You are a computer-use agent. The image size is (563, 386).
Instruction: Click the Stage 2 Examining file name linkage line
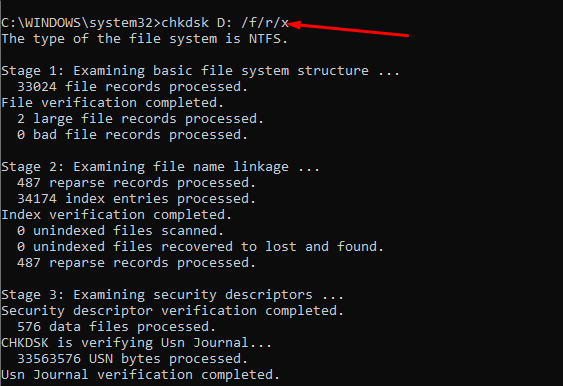pos(160,167)
